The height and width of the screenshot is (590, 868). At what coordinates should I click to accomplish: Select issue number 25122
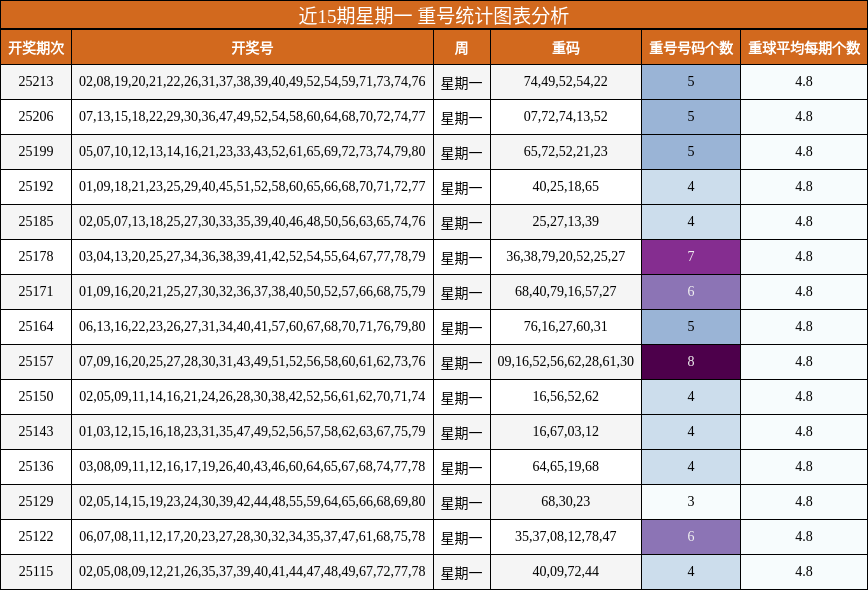(36, 536)
